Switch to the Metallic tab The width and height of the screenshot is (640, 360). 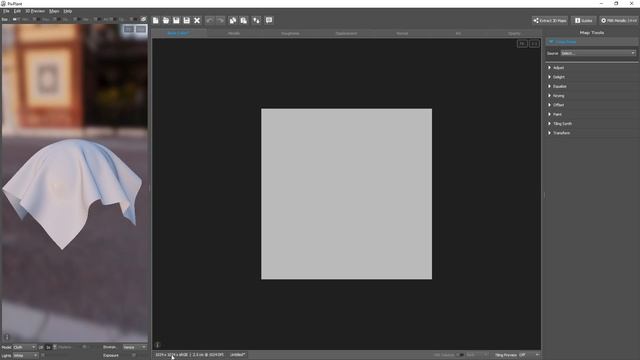[234, 33]
